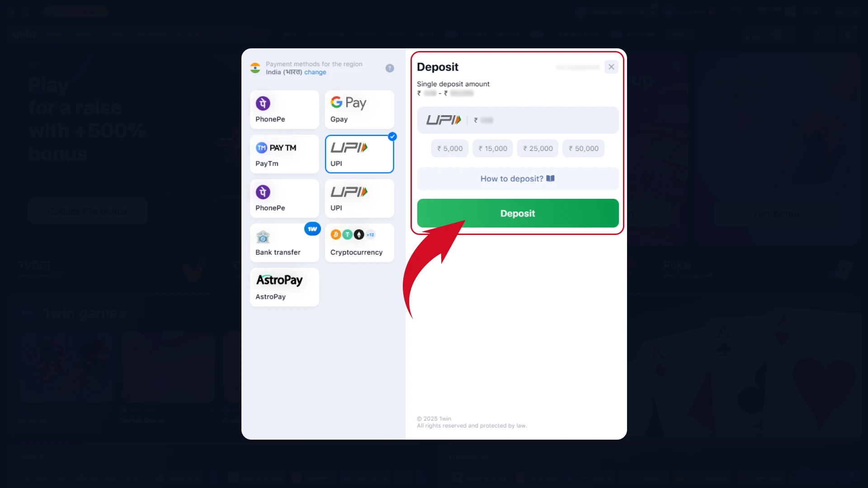Viewport: 868px width, 488px height.
Task: Click the green Deposit button
Action: pyautogui.click(x=518, y=213)
